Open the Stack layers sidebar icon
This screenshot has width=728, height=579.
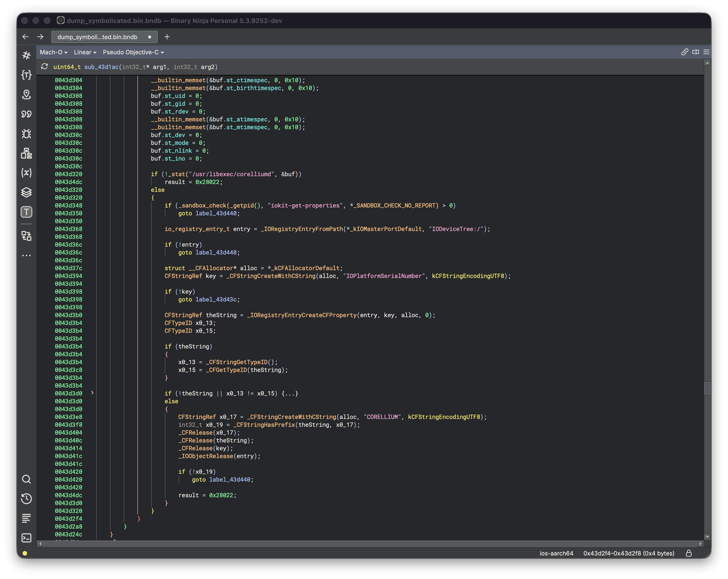pos(26,192)
